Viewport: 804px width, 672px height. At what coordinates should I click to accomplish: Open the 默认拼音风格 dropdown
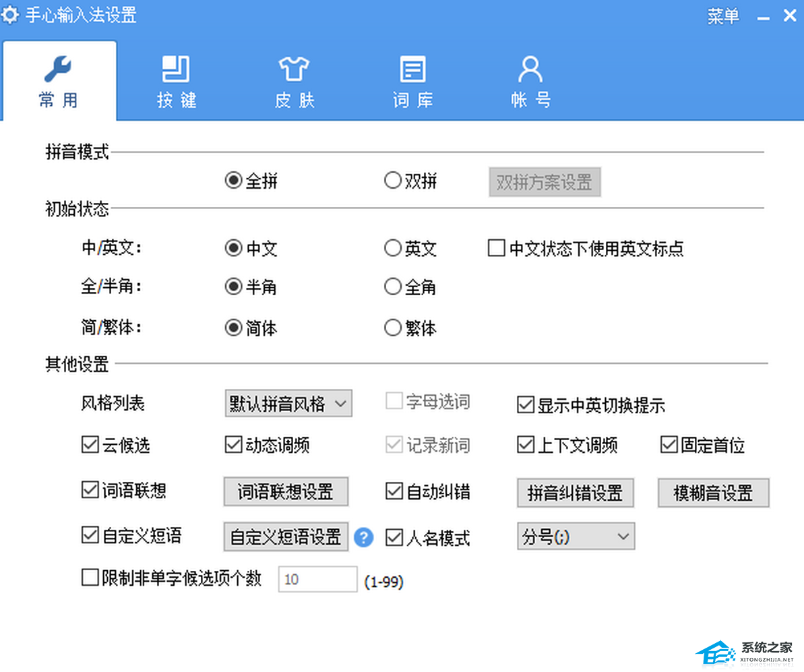(x=288, y=403)
